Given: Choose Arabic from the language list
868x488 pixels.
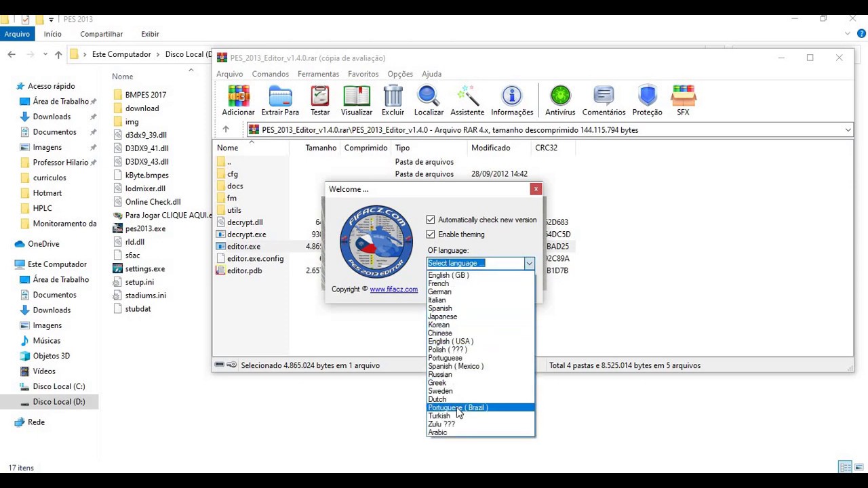Looking at the screenshot, I should [481, 432].
